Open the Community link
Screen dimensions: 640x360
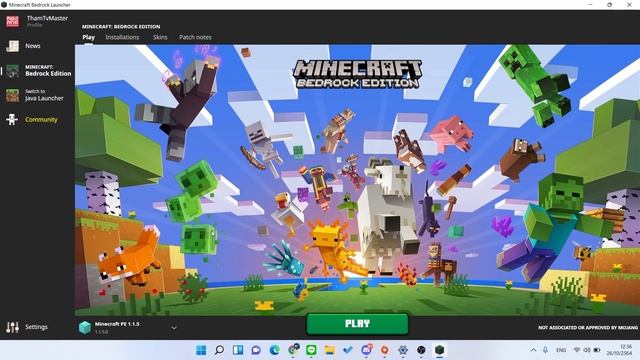click(x=32, y=120)
